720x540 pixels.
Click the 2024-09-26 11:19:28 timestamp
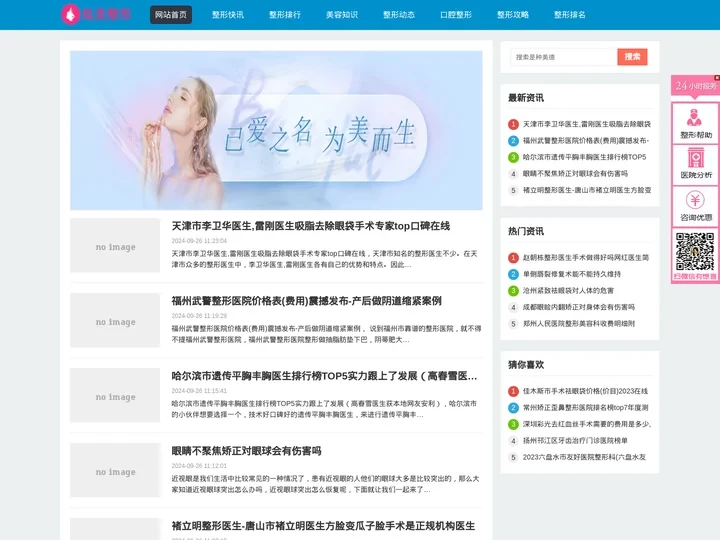pos(199,316)
